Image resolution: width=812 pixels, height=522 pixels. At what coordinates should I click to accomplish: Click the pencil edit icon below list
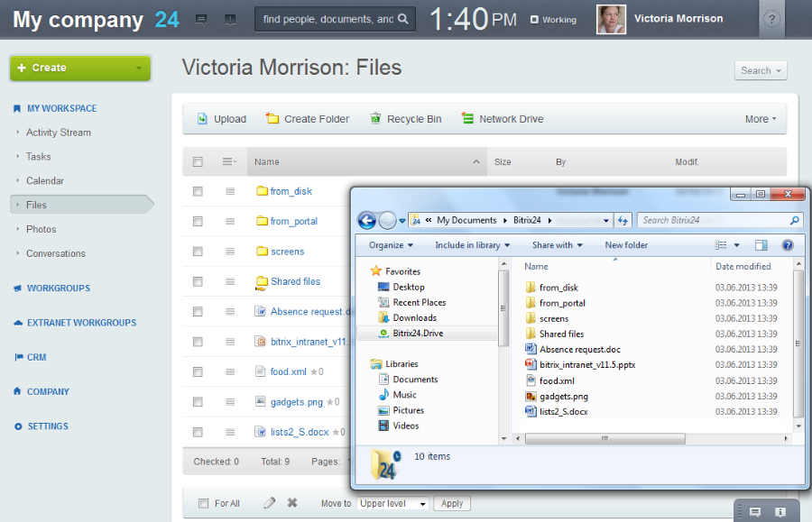[x=269, y=503]
